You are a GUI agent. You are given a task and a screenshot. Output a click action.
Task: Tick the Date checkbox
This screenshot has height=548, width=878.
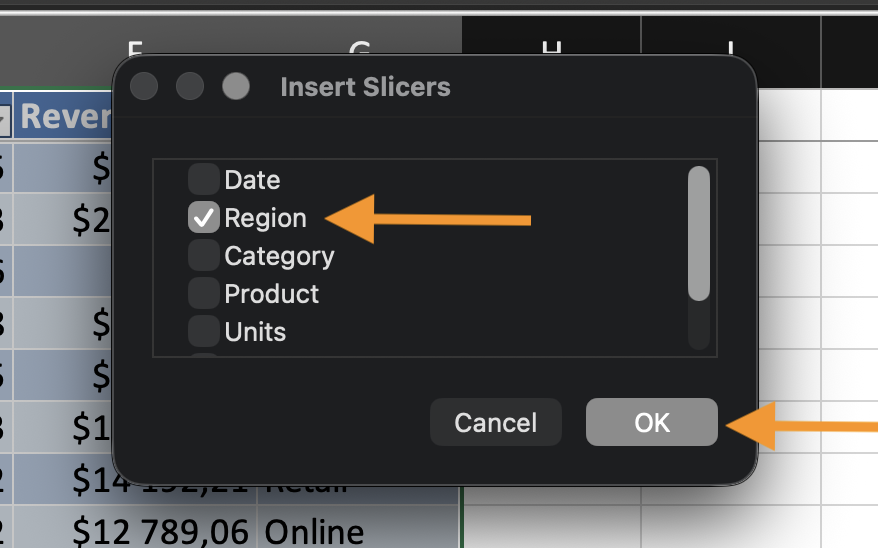204,180
